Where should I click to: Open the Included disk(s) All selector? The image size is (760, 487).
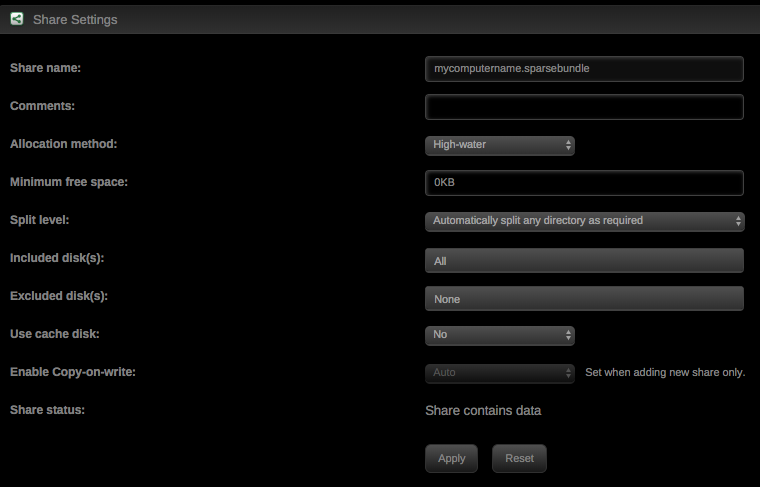pyautogui.click(x=584, y=261)
